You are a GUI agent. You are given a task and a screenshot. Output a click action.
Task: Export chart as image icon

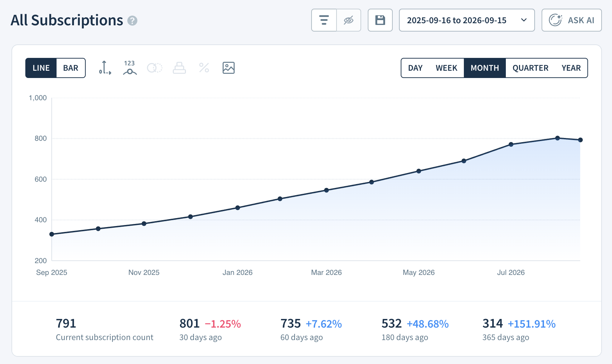pos(229,68)
